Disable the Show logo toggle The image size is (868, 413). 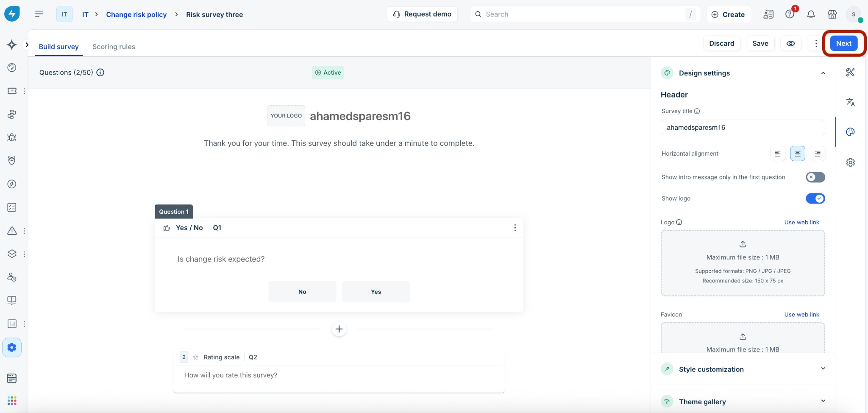[815, 198]
